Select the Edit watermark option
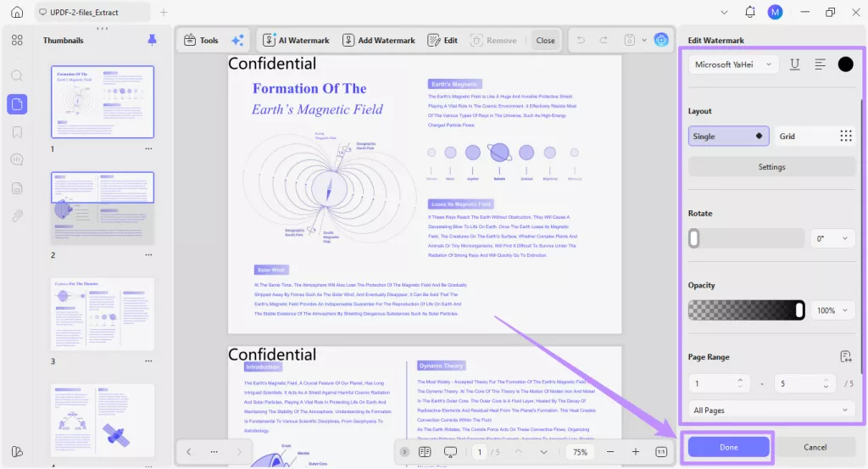The image size is (868, 469). point(442,40)
